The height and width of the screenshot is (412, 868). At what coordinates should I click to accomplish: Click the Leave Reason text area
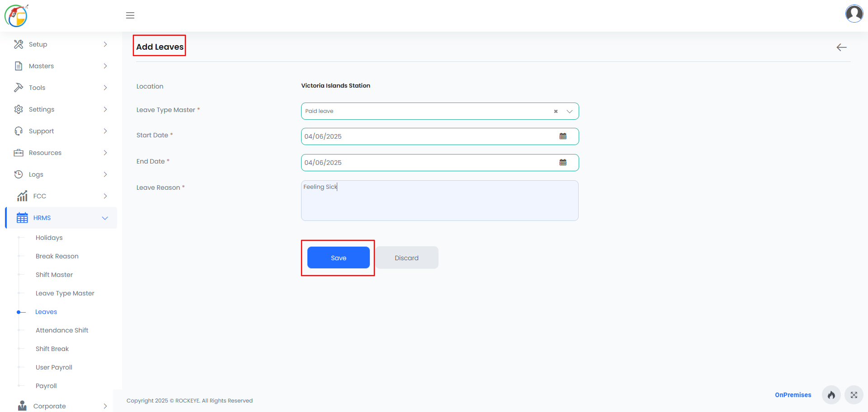click(440, 201)
